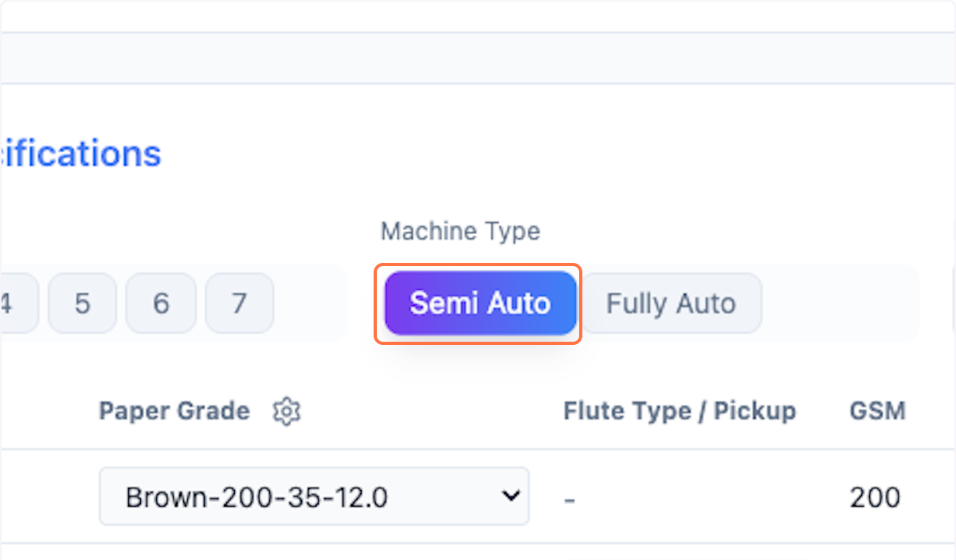Click the Paper Grade column header
The height and width of the screenshot is (560, 956).
(x=174, y=411)
